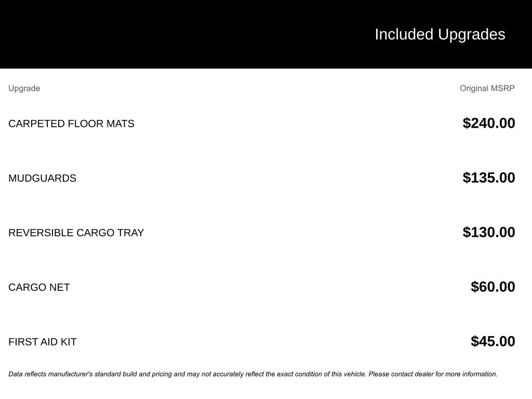
Task: Click the "Upgrade" column header
Action: pos(24,88)
